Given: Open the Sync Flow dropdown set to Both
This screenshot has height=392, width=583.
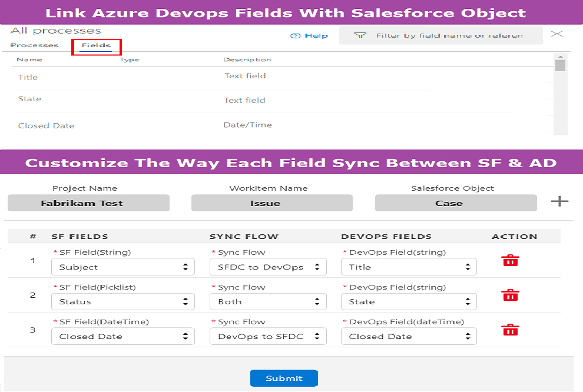Looking at the screenshot, I should tap(268, 301).
